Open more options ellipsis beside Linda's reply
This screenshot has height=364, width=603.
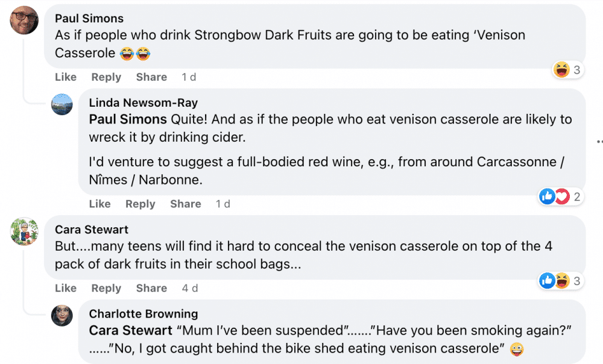[x=600, y=142]
